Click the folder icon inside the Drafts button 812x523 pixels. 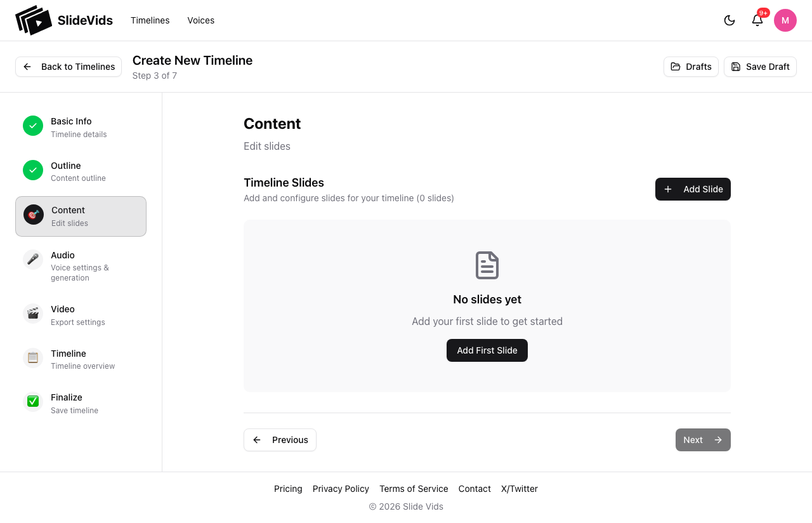coord(676,66)
